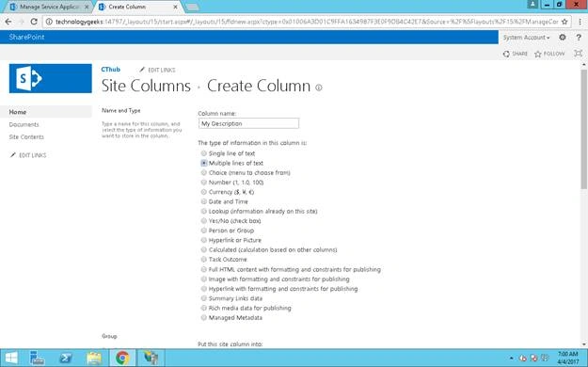Click the CThub site link
The height and width of the screenshot is (367, 588).
click(x=111, y=70)
